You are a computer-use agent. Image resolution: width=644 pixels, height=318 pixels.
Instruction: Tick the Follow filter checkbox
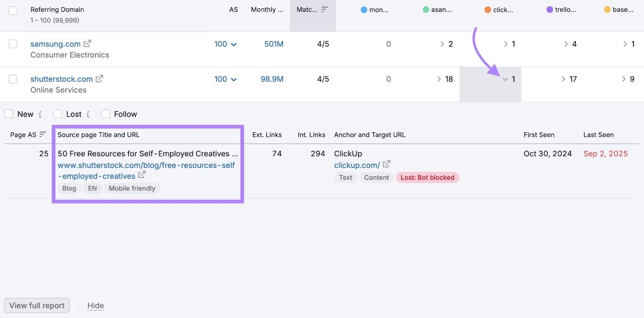point(105,114)
